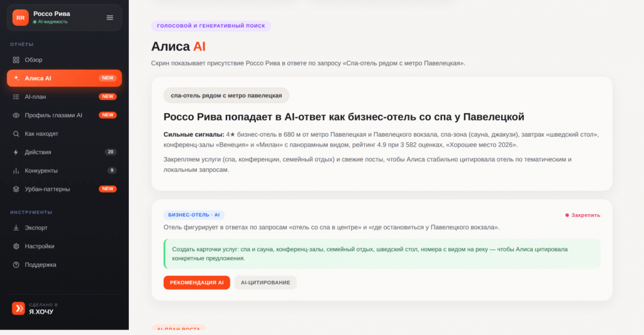Click the БИЗНЕС-ОТЕЛЬ · AI label
Image resolution: width=644 pixels, height=335 pixels.
coord(194,215)
